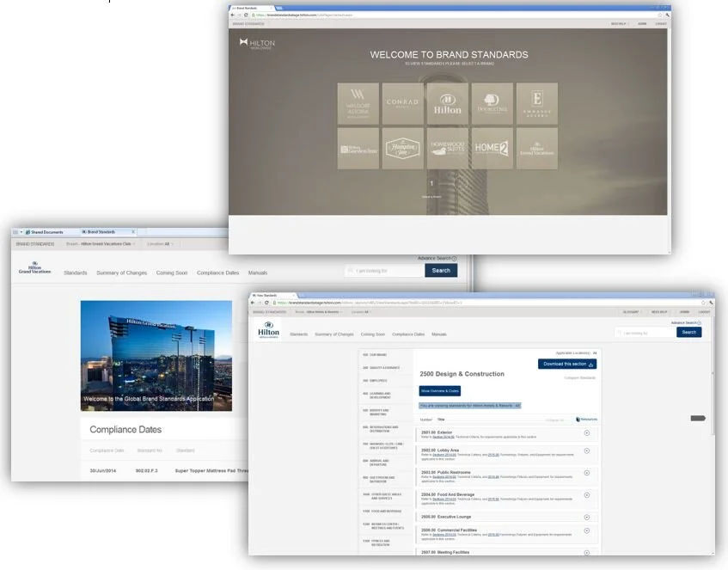The image size is (728, 570).
Task: Expand the 2501.00 Exterior row
Action: (587, 433)
